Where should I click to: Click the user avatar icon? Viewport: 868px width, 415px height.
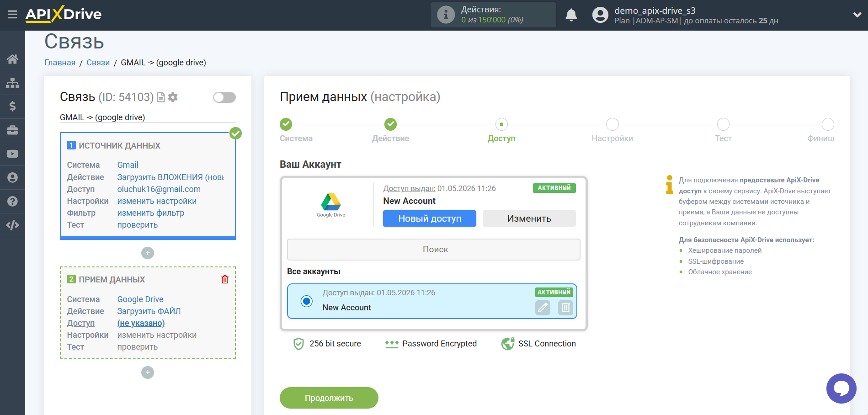[600, 15]
